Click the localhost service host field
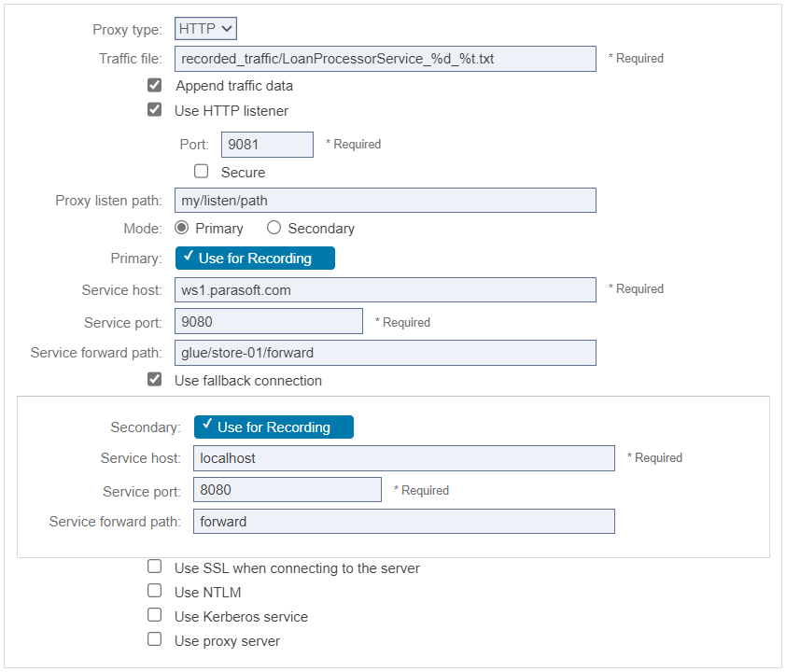 click(404, 458)
